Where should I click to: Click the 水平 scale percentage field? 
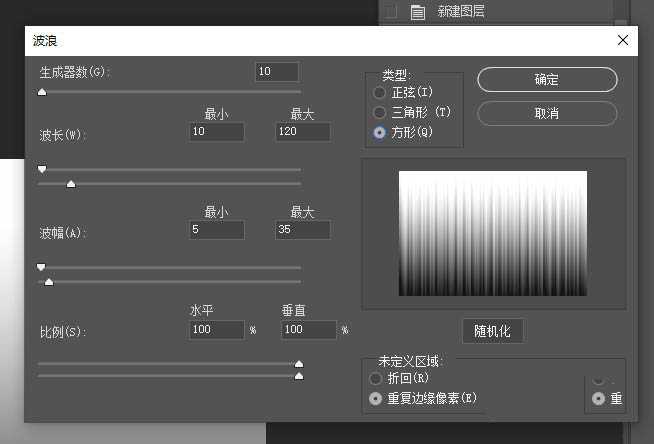tap(216, 329)
